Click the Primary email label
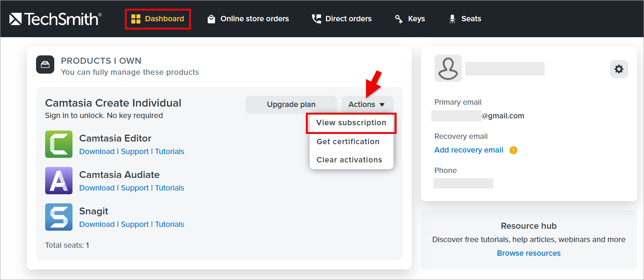Screen dimensions: 644x280 458,102
